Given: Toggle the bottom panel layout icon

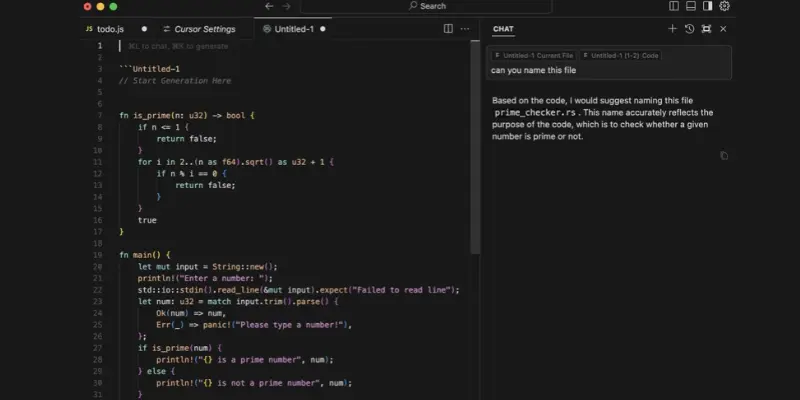Looking at the screenshot, I should pyautogui.click(x=691, y=6).
